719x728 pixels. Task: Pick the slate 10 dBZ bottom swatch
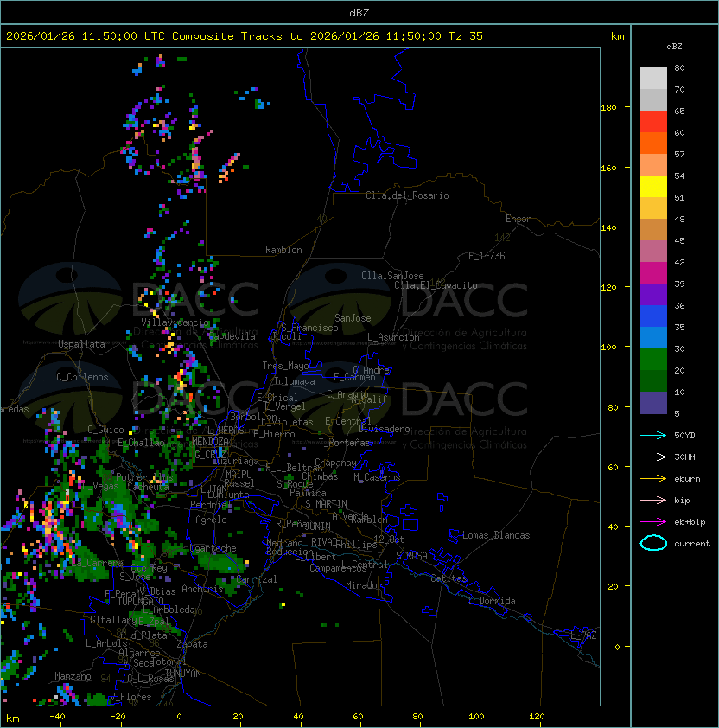653,403
